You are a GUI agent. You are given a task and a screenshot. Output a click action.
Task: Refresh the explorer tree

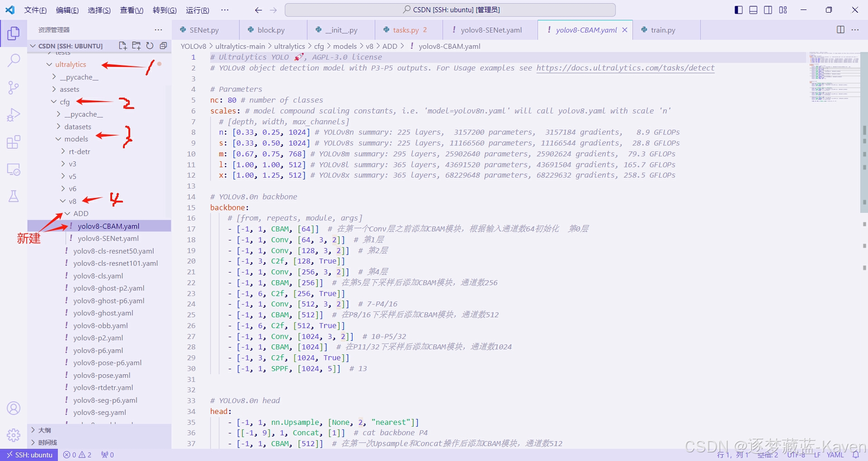pyautogui.click(x=150, y=46)
